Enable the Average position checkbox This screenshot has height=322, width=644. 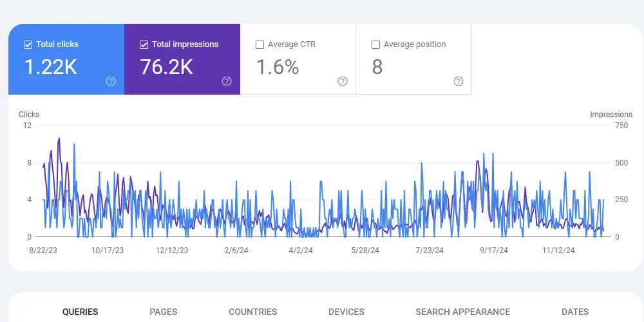[x=375, y=45]
